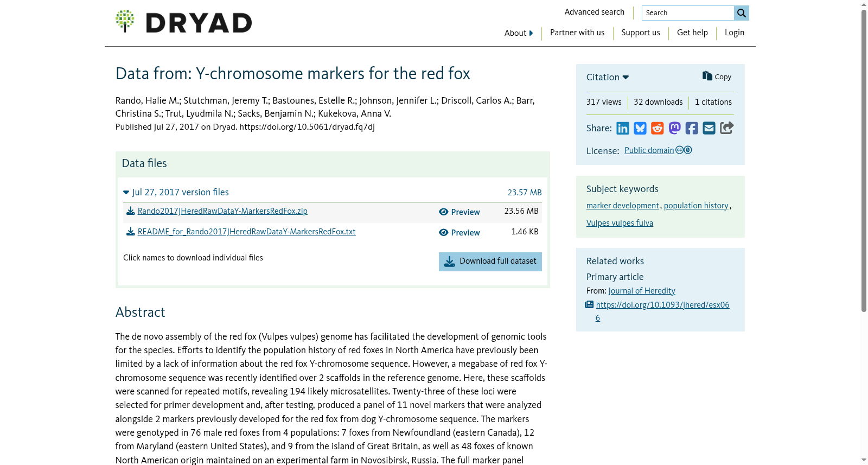868x465 pixels.
Task: Open the About menu
Action: (519, 33)
